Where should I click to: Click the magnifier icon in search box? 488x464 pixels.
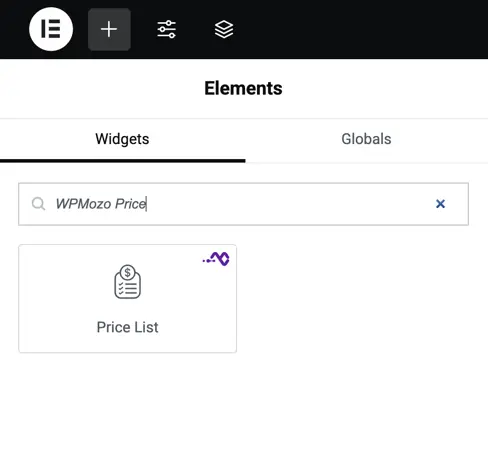coord(38,204)
